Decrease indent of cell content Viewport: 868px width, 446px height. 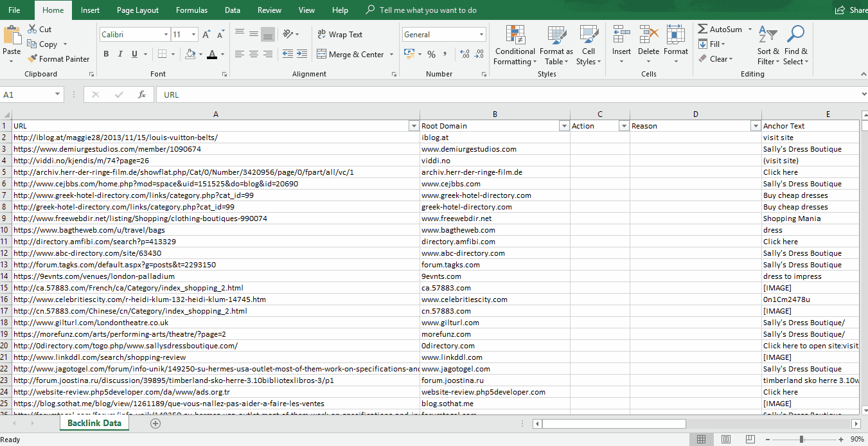click(287, 55)
